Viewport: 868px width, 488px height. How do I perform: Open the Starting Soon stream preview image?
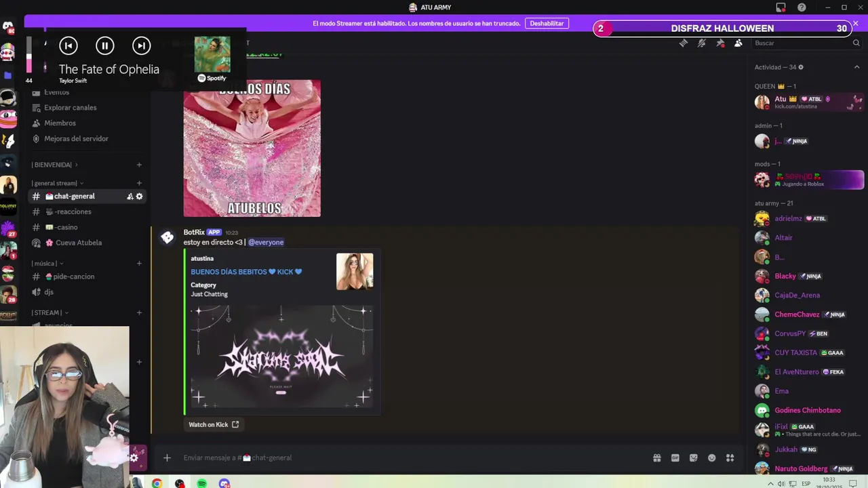point(281,357)
